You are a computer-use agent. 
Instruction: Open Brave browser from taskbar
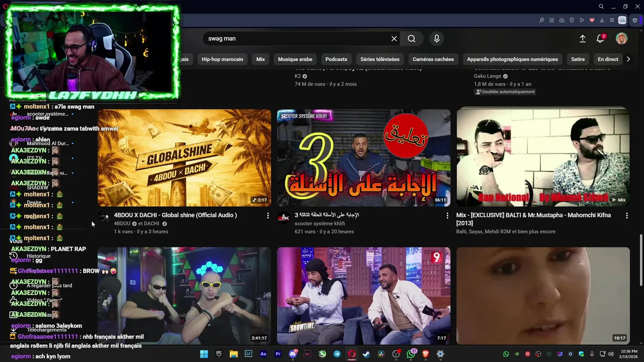tap(426, 354)
